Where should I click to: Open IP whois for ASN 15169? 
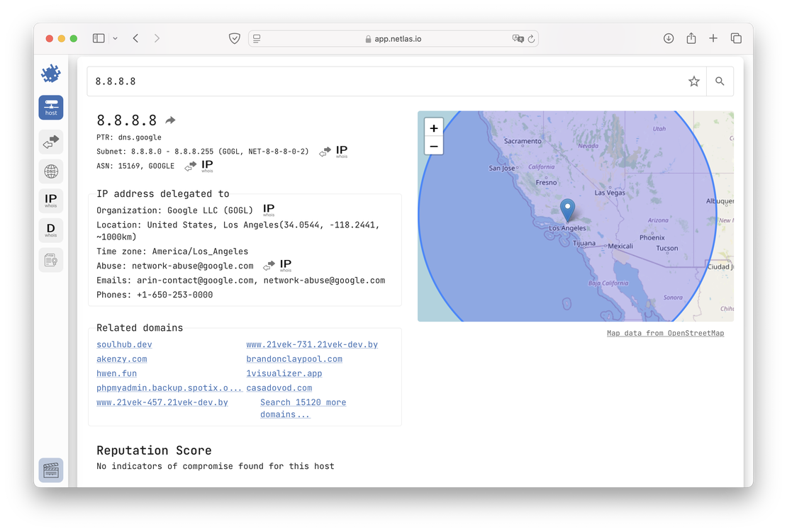pyautogui.click(x=206, y=165)
